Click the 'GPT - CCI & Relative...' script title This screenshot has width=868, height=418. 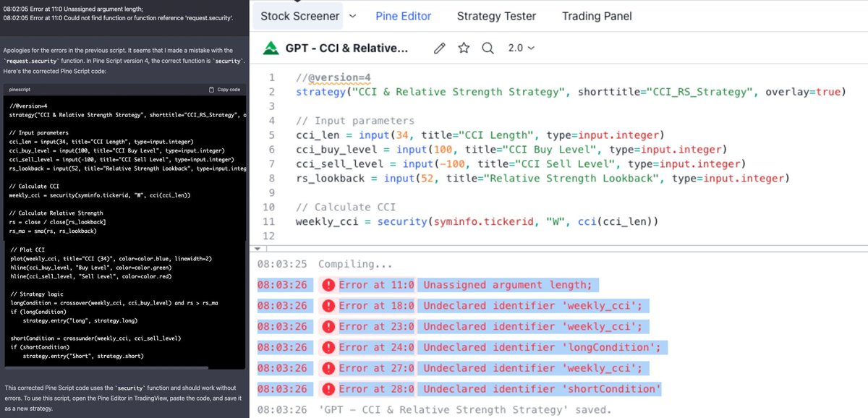[346, 48]
